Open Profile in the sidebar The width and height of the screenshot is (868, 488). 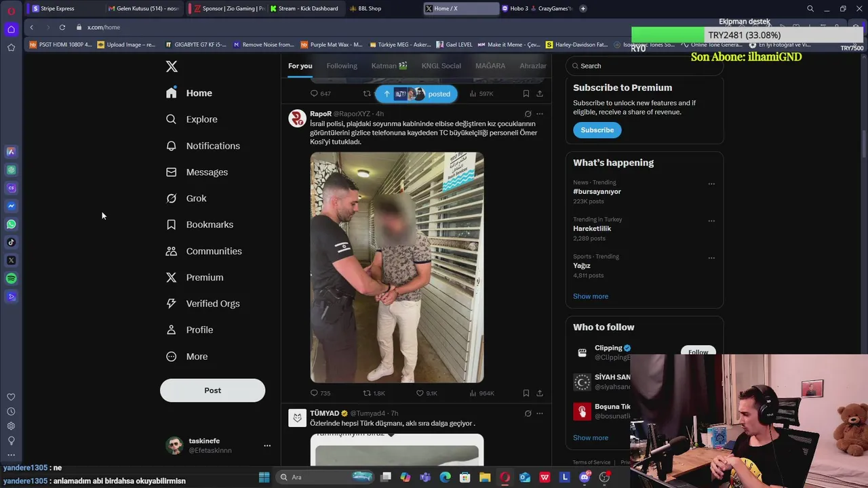[x=190, y=330]
